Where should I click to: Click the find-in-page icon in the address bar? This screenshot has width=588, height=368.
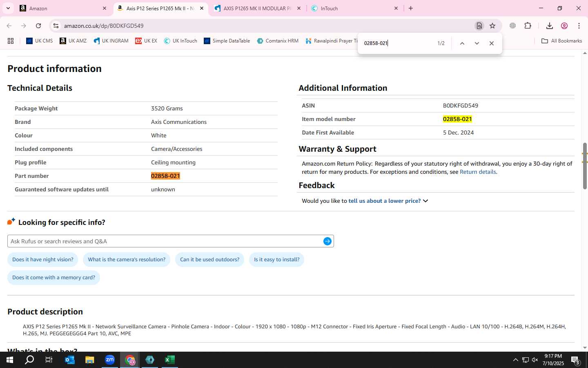click(479, 26)
